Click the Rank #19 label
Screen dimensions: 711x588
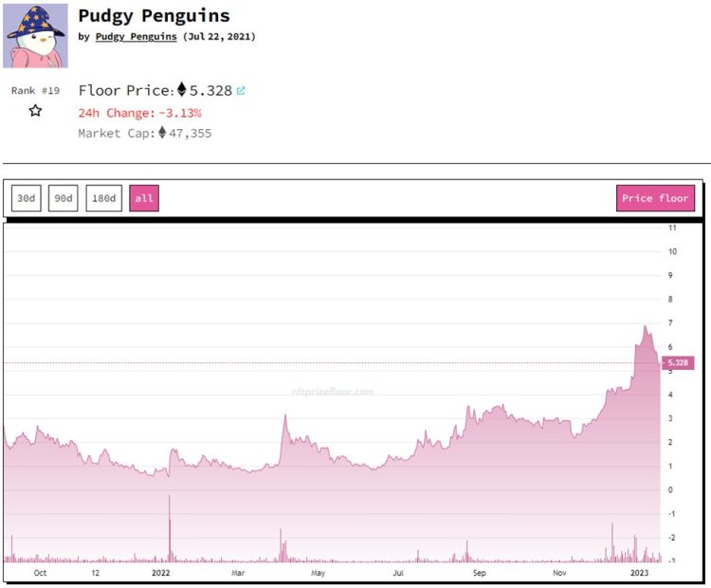click(35, 91)
